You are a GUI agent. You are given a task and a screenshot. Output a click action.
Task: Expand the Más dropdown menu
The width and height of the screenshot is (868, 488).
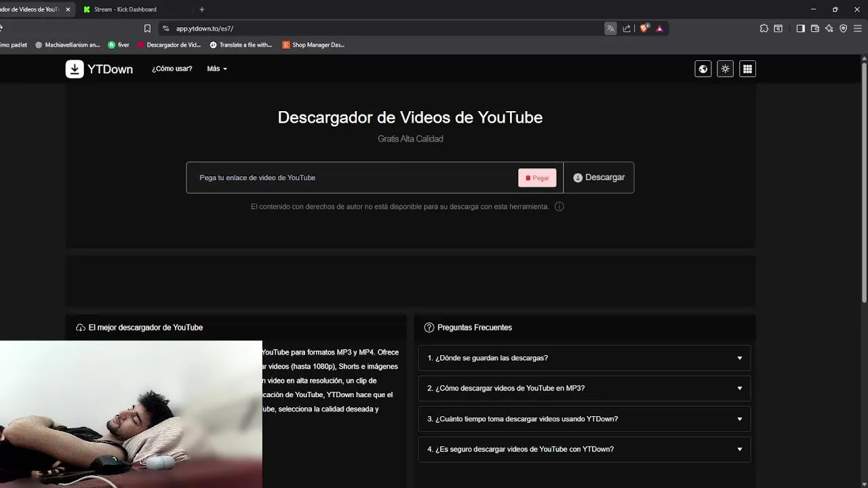tap(217, 69)
